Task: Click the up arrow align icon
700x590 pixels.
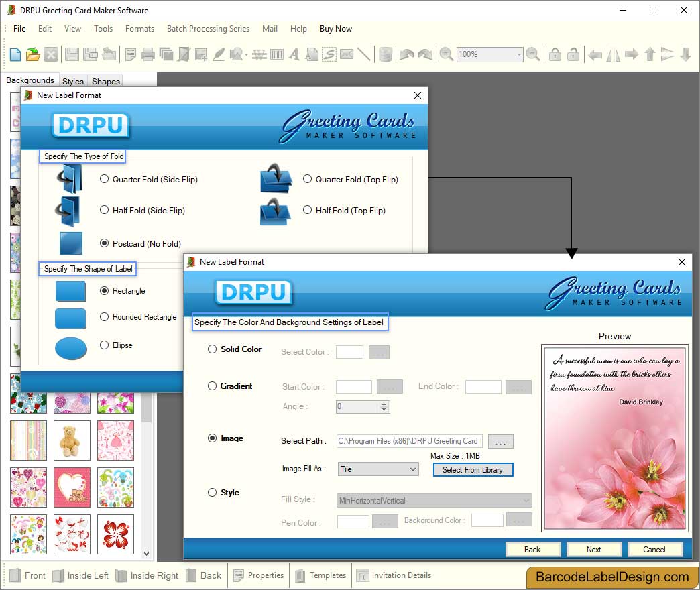Action: coord(650,54)
